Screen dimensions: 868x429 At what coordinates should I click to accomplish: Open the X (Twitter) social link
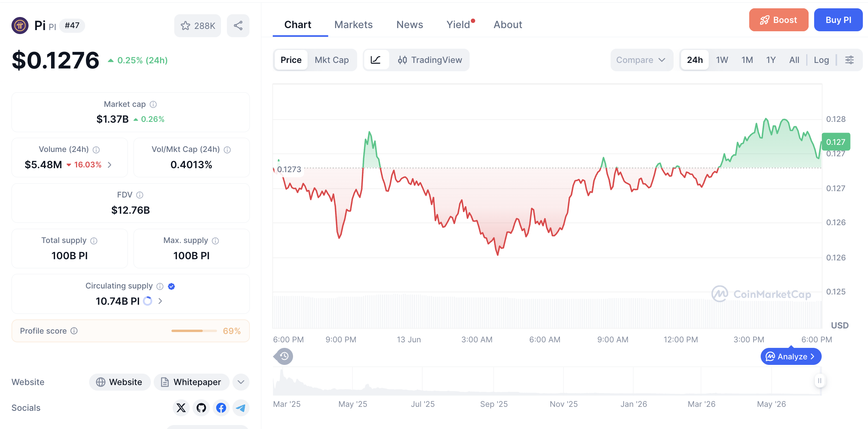click(x=181, y=408)
